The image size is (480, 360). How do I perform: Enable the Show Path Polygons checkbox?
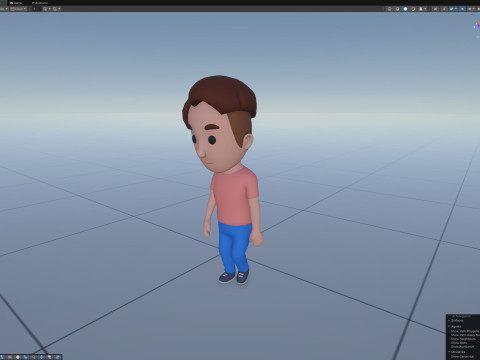465,331
